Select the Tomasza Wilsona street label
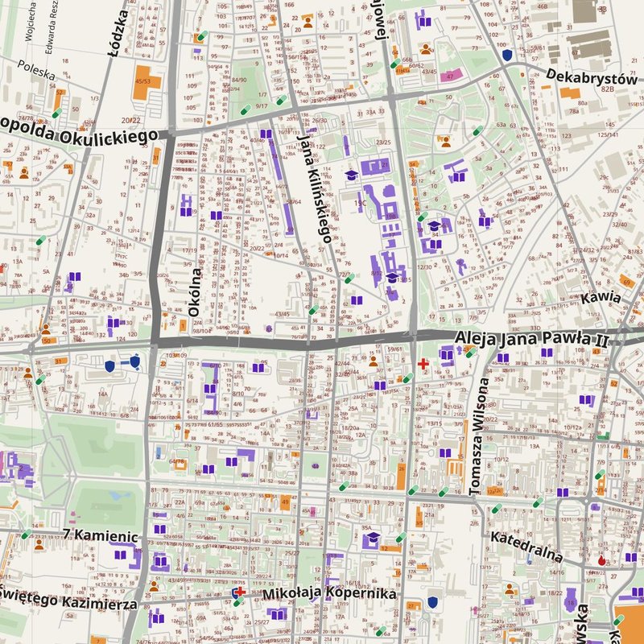 click(x=479, y=436)
